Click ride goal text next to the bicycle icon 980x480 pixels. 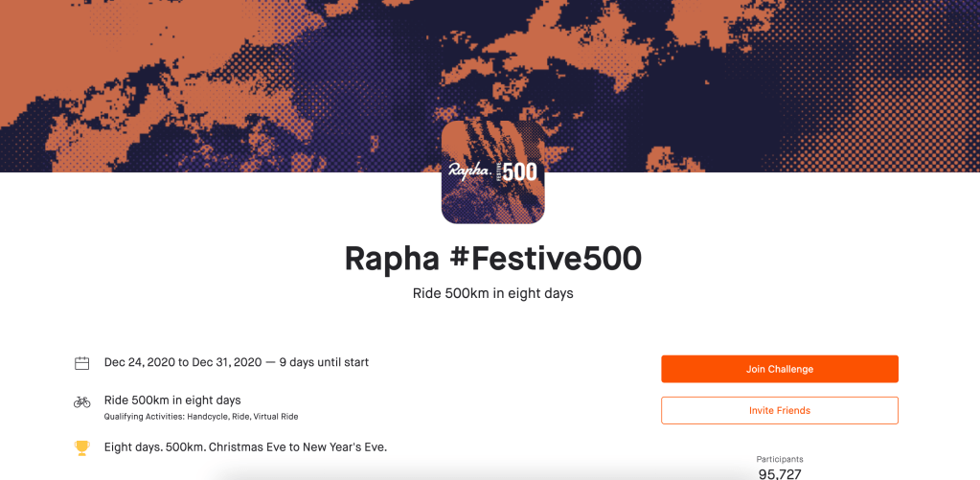click(x=172, y=400)
